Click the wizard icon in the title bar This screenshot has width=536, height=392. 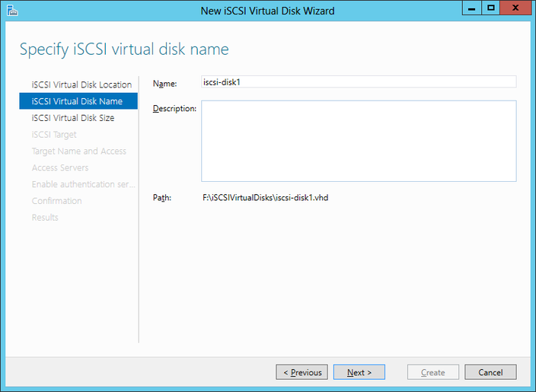tap(11, 10)
